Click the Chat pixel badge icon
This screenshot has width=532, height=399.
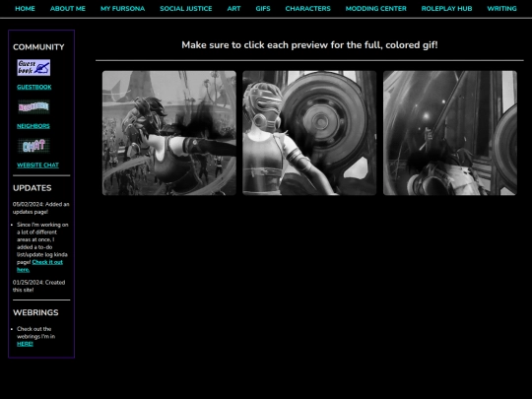coord(33,146)
